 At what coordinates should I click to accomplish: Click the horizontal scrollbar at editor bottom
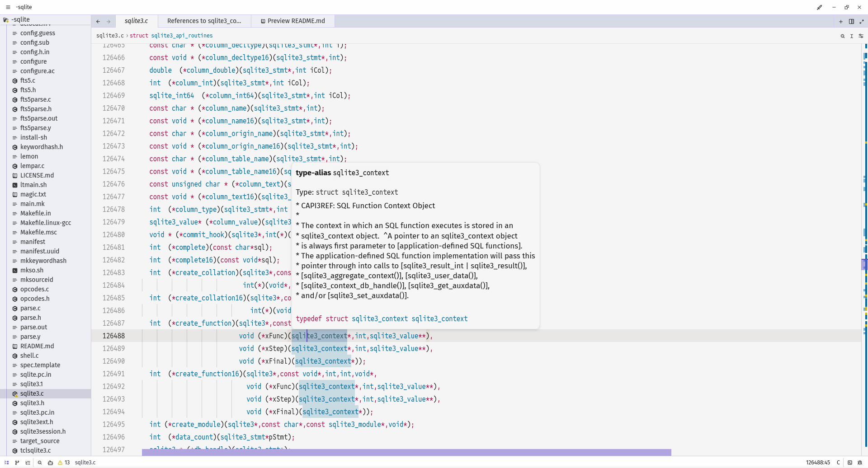(406, 452)
